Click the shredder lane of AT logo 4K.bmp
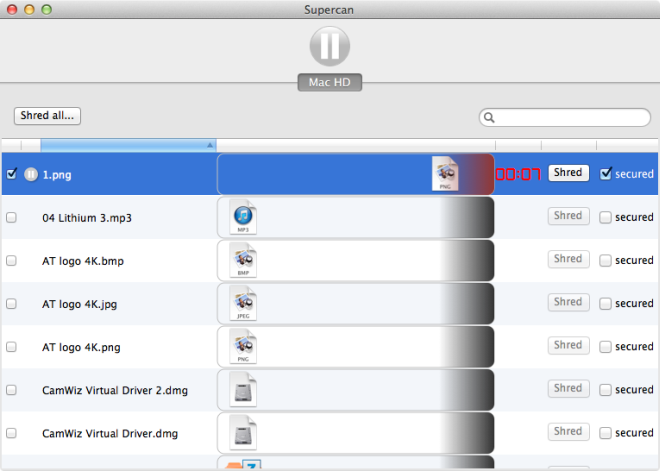 point(356,261)
